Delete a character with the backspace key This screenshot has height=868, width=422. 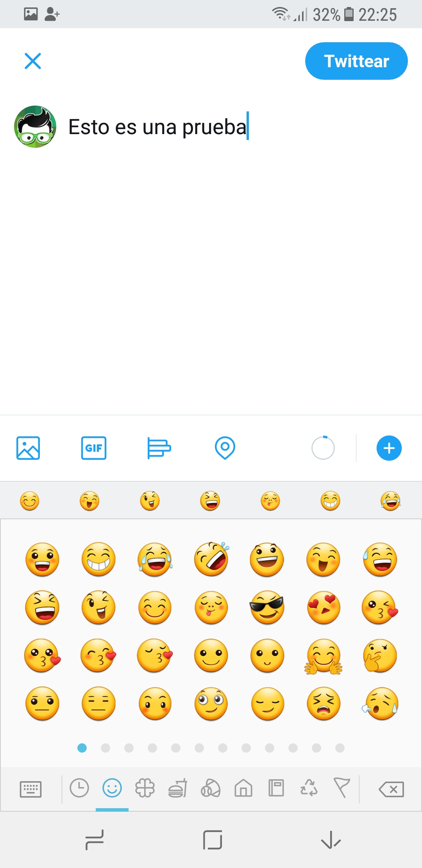[392, 789]
